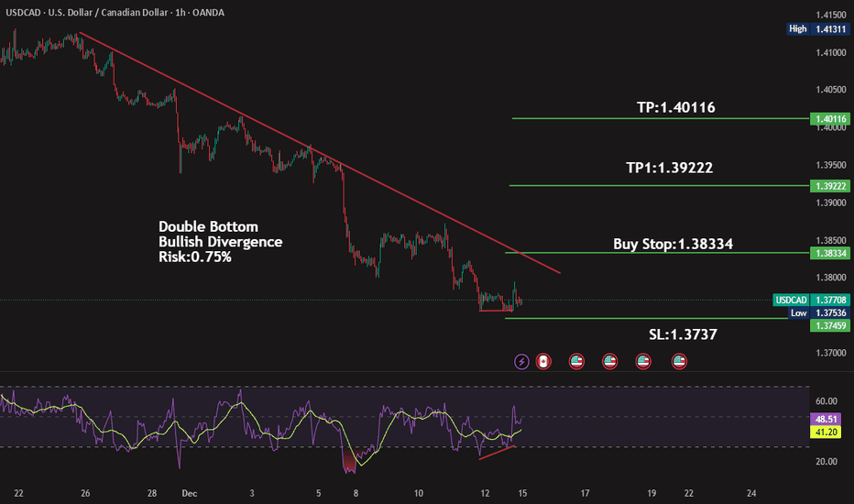This screenshot has width=854, height=504.
Task: Open the Canada flag economic event marker
Action: pyautogui.click(x=542, y=361)
